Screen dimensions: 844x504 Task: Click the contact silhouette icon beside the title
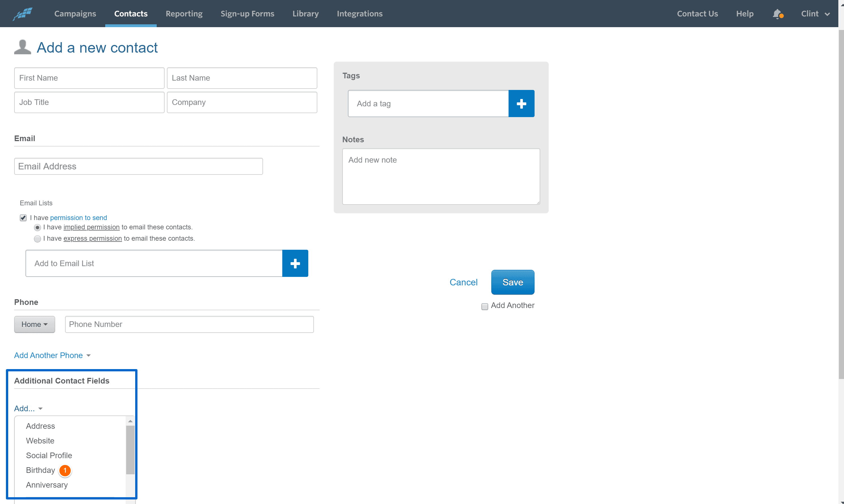pos(22,47)
